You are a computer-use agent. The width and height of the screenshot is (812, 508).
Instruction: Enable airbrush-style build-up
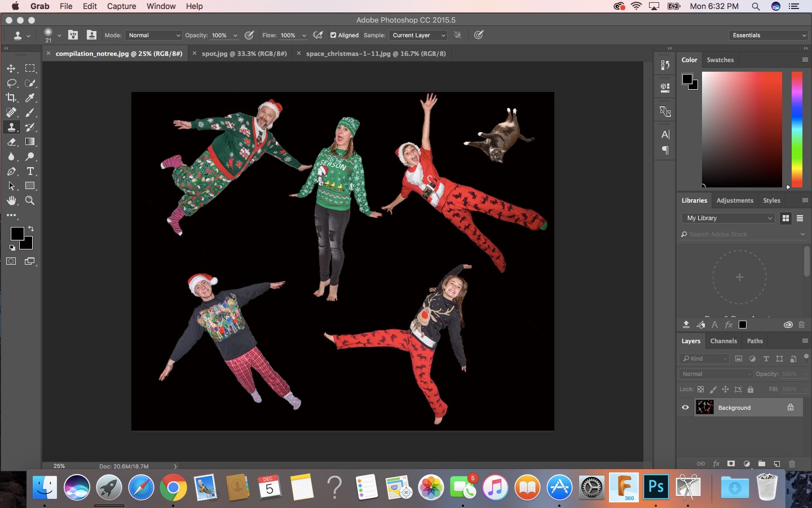[x=318, y=35]
